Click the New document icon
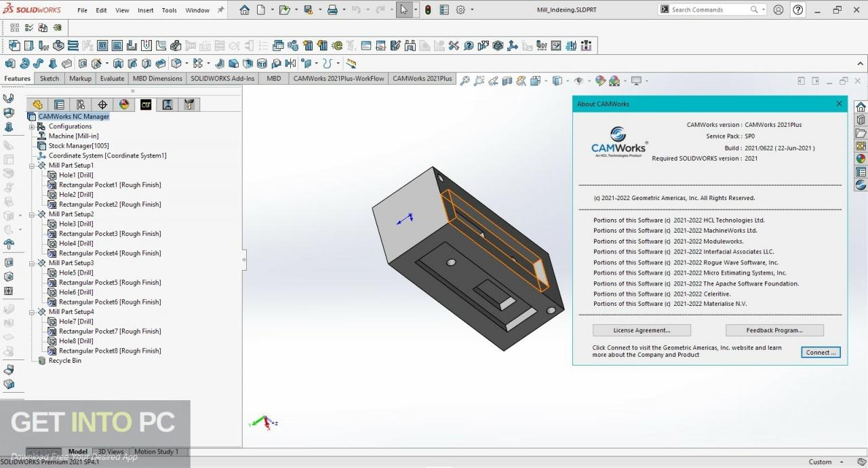This screenshot has width=868, height=468. (260, 10)
